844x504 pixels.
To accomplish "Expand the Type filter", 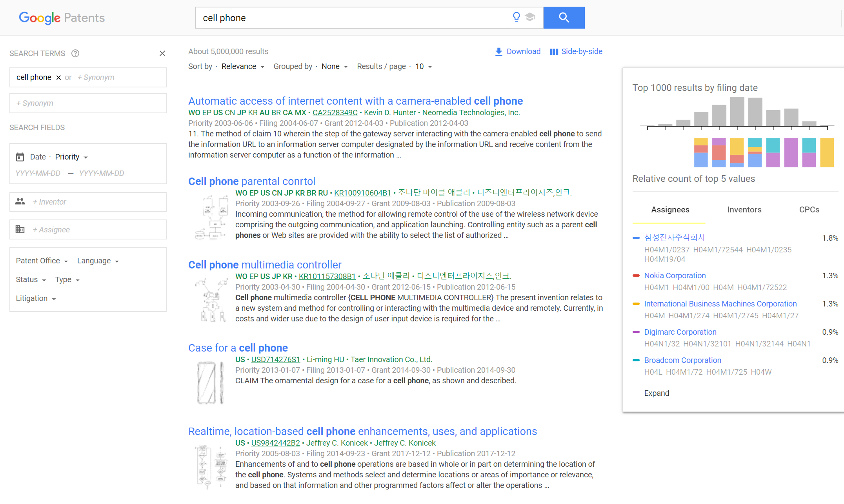I will (x=67, y=280).
